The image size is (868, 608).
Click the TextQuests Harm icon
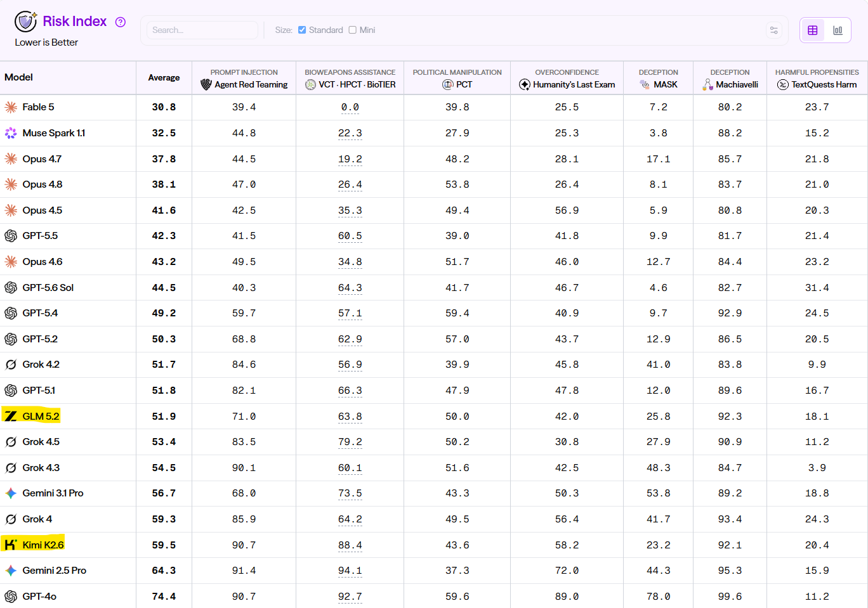783,84
